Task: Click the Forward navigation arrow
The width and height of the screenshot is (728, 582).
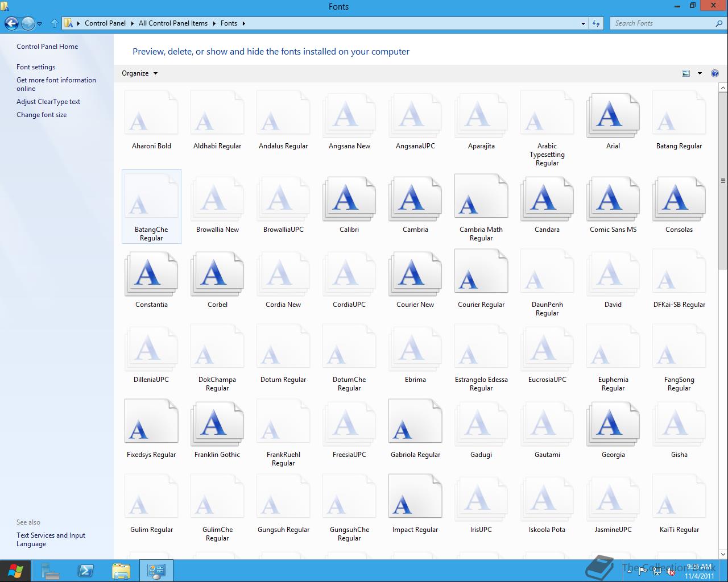Action: click(x=28, y=23)
